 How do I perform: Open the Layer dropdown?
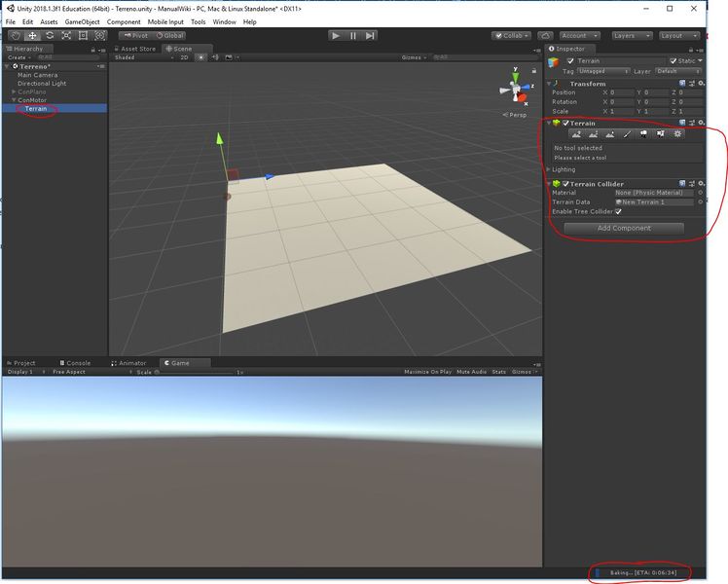pos(677,71)
